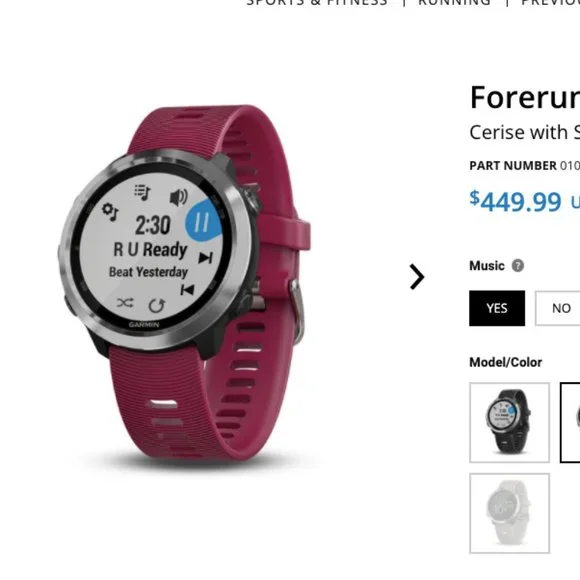The height and width of the screenshot is (580, 580).
Task: Select NO for Music option
Action: point(558,308)
